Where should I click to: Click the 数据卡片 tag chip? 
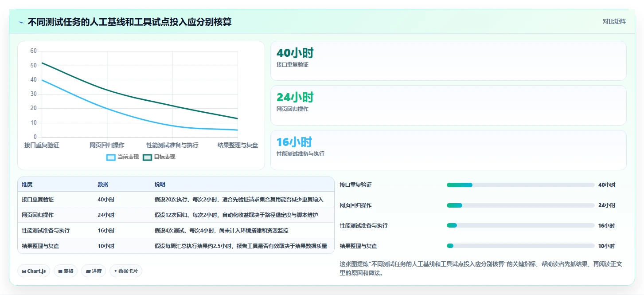(126, 271)
